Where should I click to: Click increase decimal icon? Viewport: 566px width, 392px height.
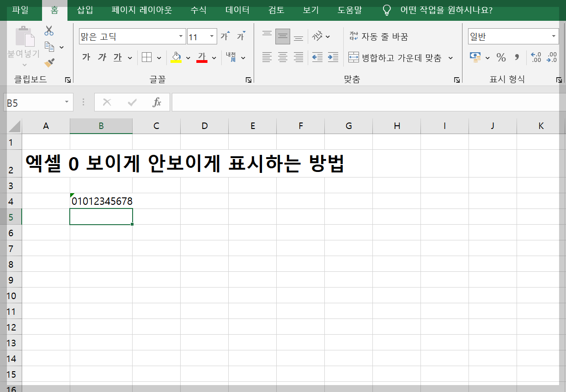(536, 57)
